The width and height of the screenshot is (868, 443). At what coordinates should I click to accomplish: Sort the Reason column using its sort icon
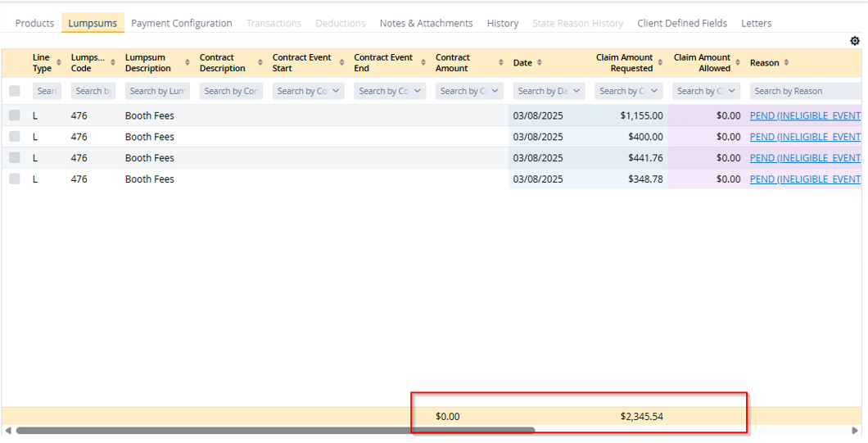(787, 63)
